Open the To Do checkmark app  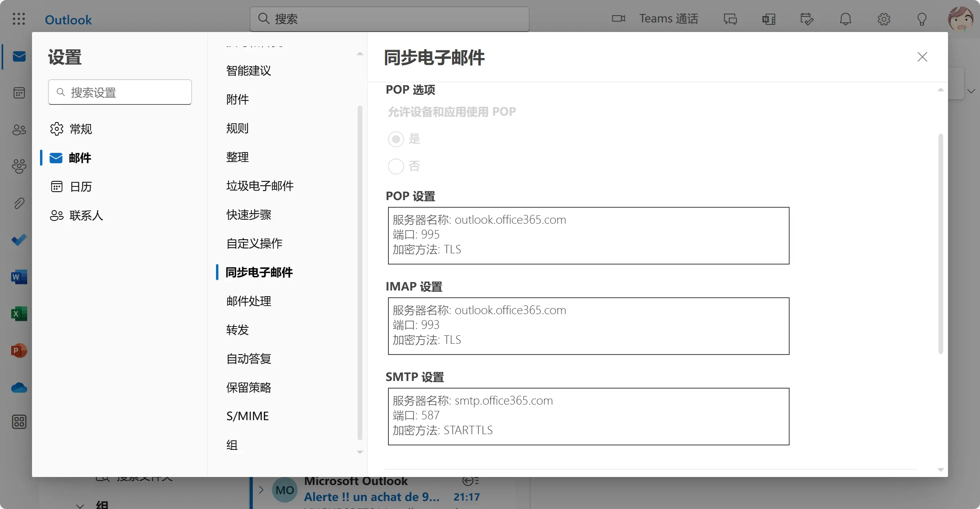(x=19, y=240)
